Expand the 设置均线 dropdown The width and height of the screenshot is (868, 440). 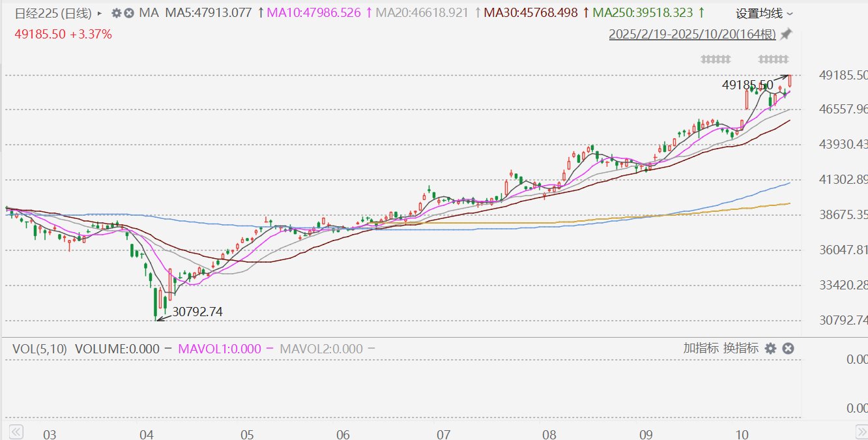(x=764, y=14)
